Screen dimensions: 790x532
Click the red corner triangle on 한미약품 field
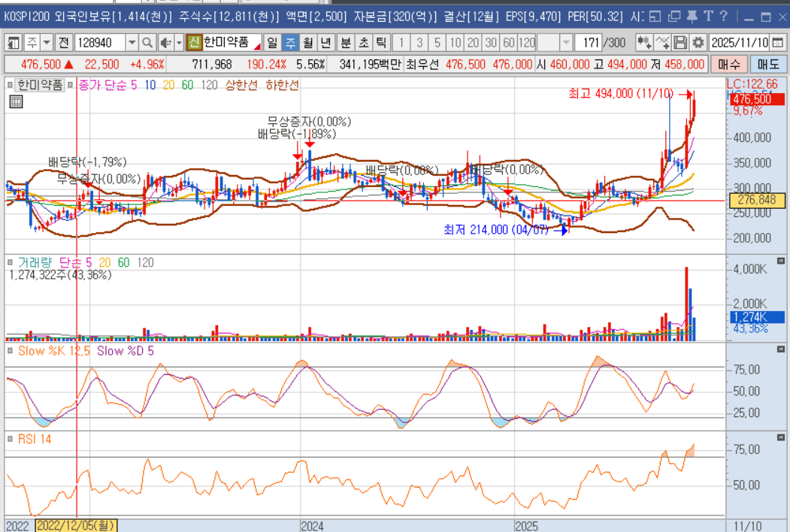click(x=257, y=47)
